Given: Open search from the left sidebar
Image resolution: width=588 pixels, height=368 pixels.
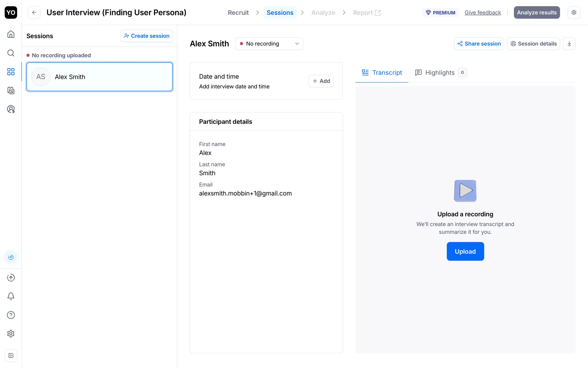Looking at the screenshot, I should coord(11,53).
